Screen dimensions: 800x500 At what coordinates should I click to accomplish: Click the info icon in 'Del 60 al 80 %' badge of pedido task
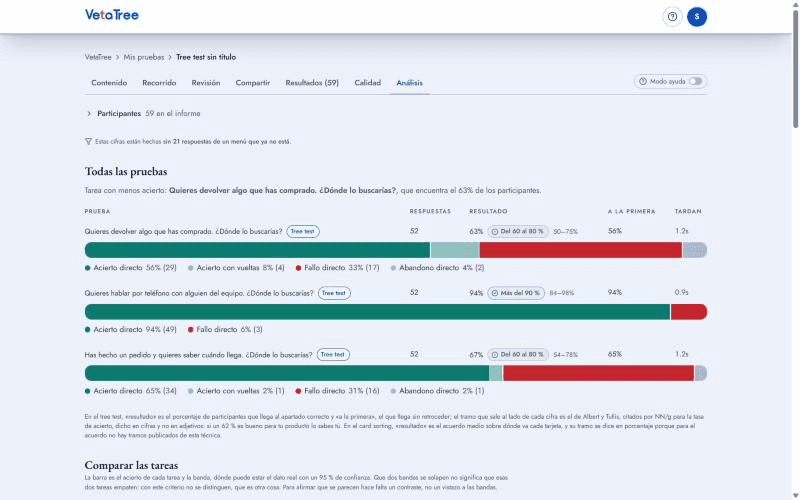click(494, 355)
